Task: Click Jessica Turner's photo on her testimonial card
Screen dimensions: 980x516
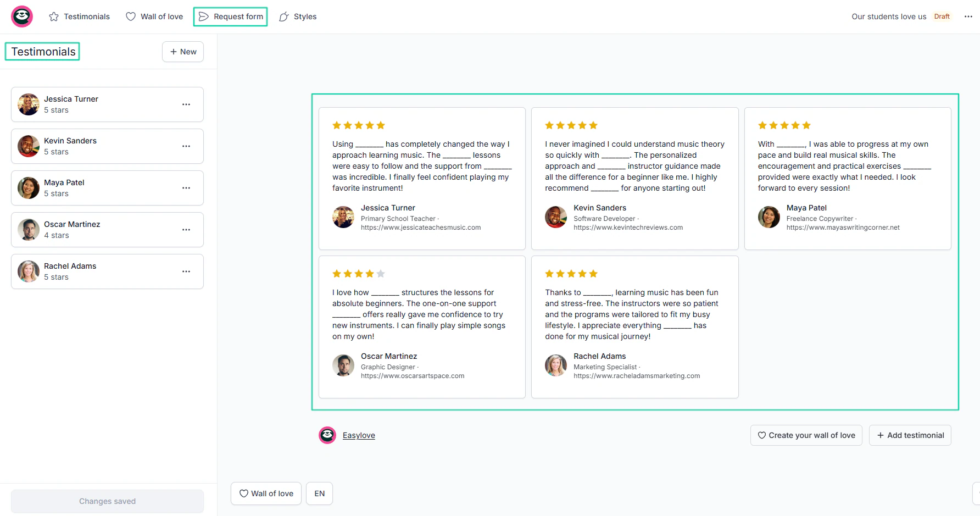Action: point(343,217)
